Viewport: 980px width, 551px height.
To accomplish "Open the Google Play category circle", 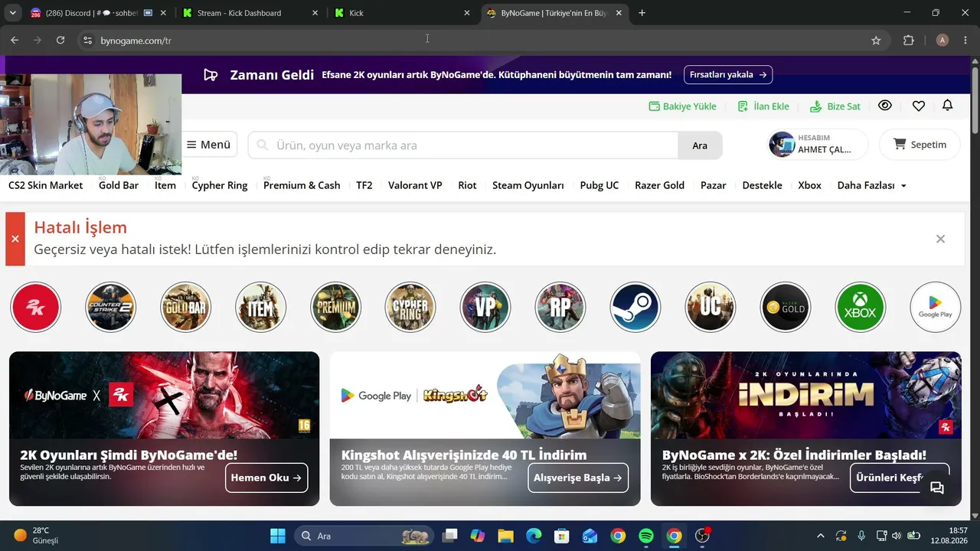I will point(936,308).
